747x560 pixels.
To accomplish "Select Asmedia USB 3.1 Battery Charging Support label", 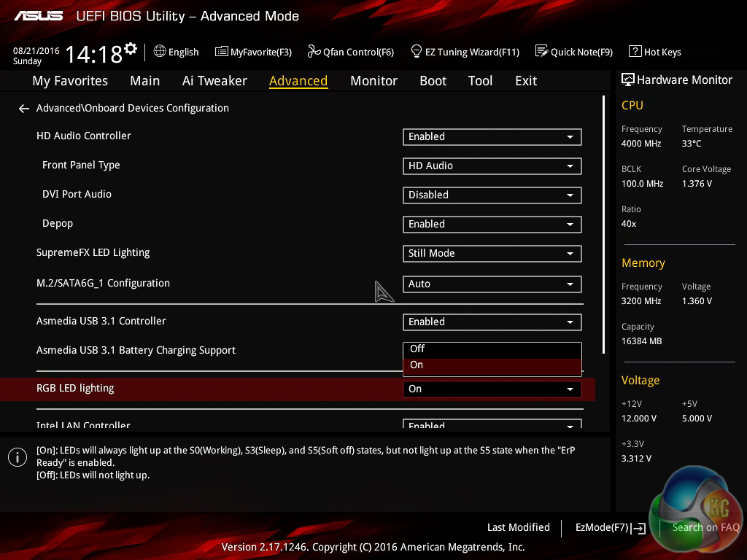I will pyautogui.click(x=136, y=351).
